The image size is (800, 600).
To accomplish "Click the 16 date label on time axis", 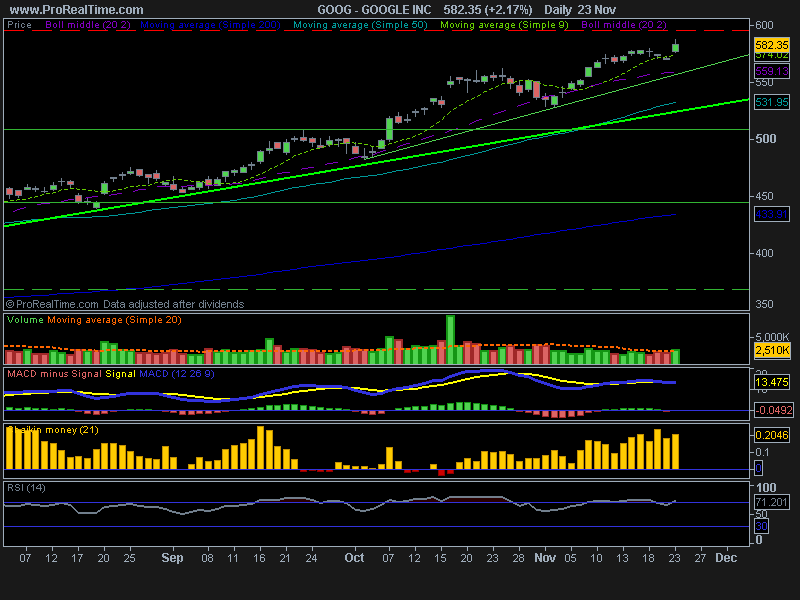I will pos(259,558).
